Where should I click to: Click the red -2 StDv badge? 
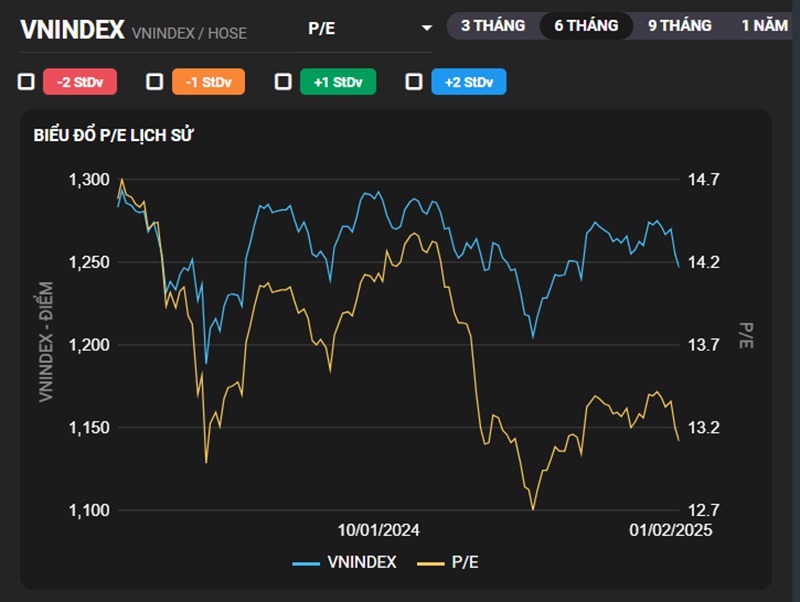click(x=80, y=82)
